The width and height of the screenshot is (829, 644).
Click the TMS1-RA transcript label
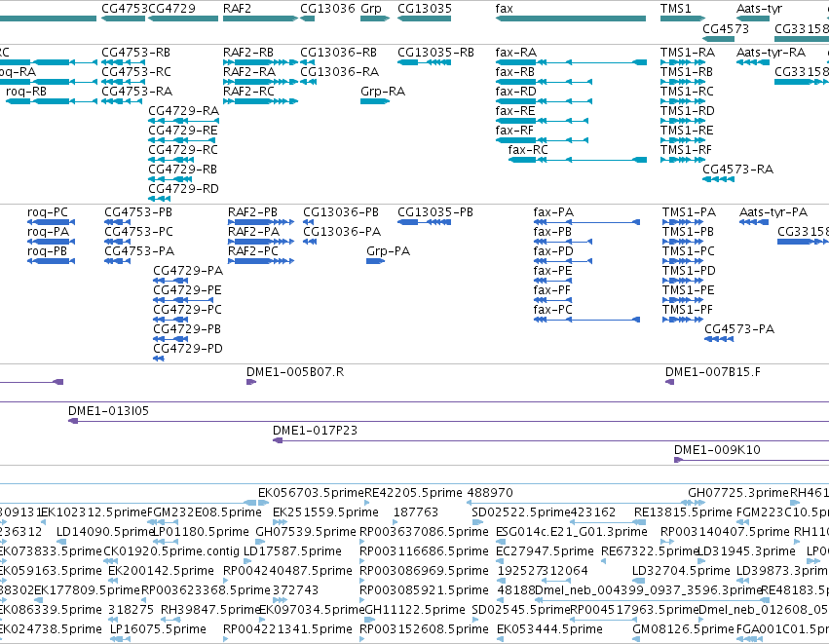688,53
